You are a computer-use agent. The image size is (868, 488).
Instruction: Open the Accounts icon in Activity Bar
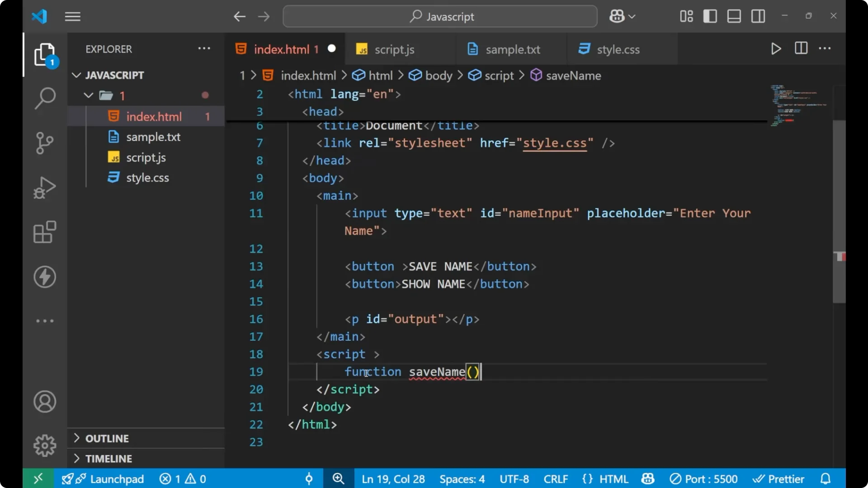(44, 402)
